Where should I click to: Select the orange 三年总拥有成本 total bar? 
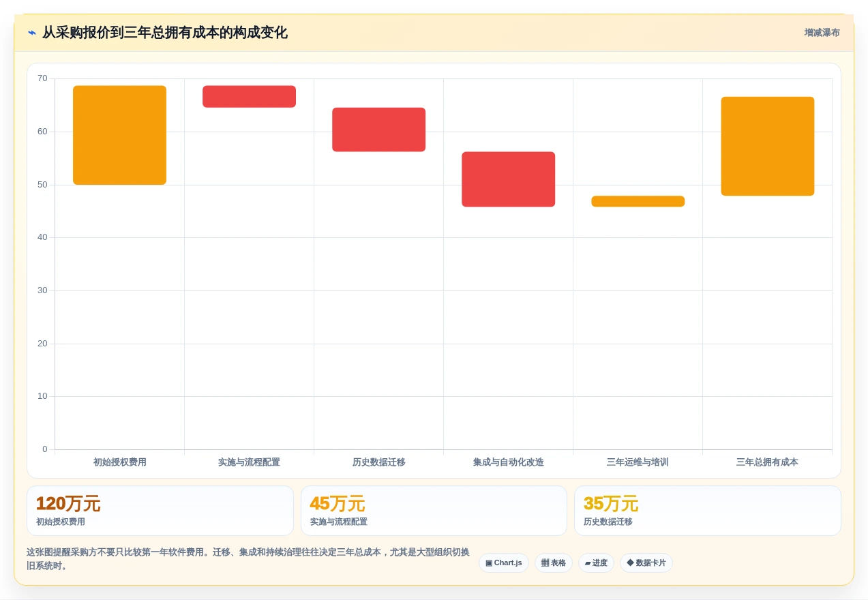[767, 147]
